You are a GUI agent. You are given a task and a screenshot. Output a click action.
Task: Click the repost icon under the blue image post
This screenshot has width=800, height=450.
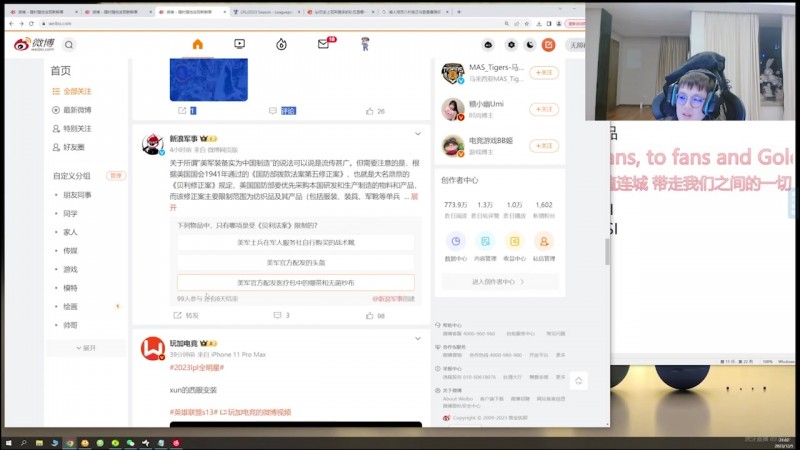[x=182, y=111]
